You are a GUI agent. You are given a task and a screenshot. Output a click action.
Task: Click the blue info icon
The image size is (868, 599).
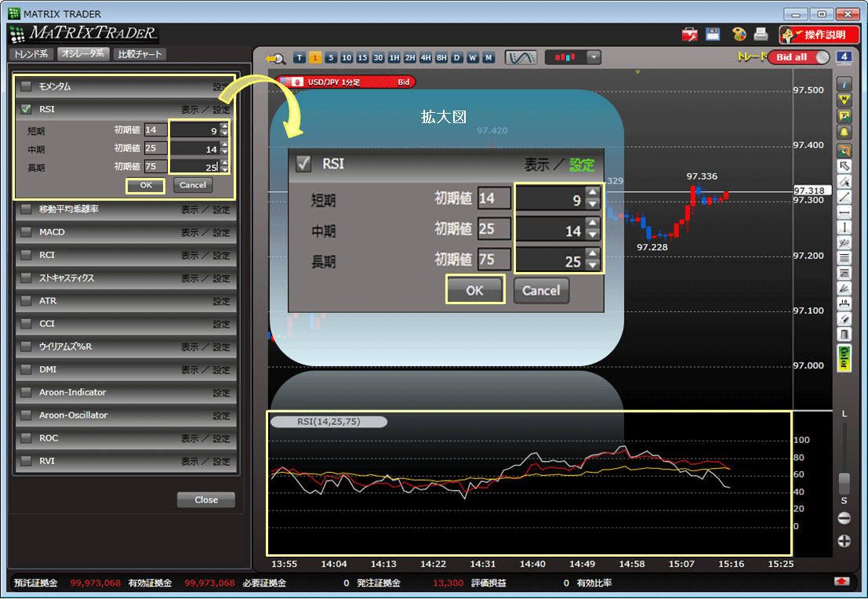[x=844, y=84]
